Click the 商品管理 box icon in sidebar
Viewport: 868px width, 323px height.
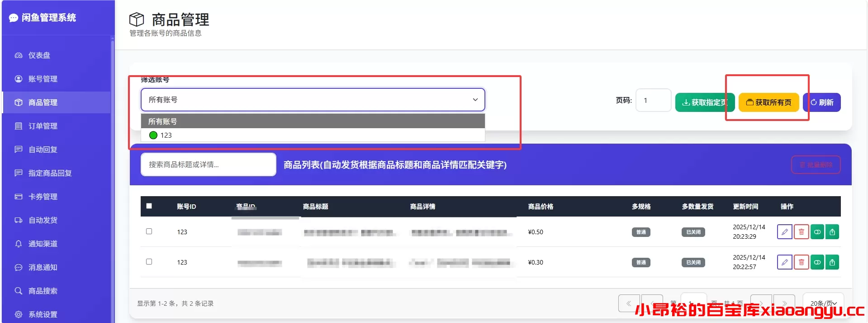pyautogui.click(x=19, y=102)
